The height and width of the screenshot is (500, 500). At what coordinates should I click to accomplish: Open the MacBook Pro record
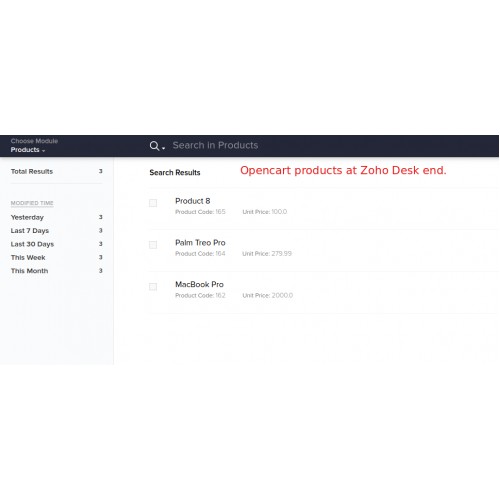pyautogui.click(x=199, y=284)
